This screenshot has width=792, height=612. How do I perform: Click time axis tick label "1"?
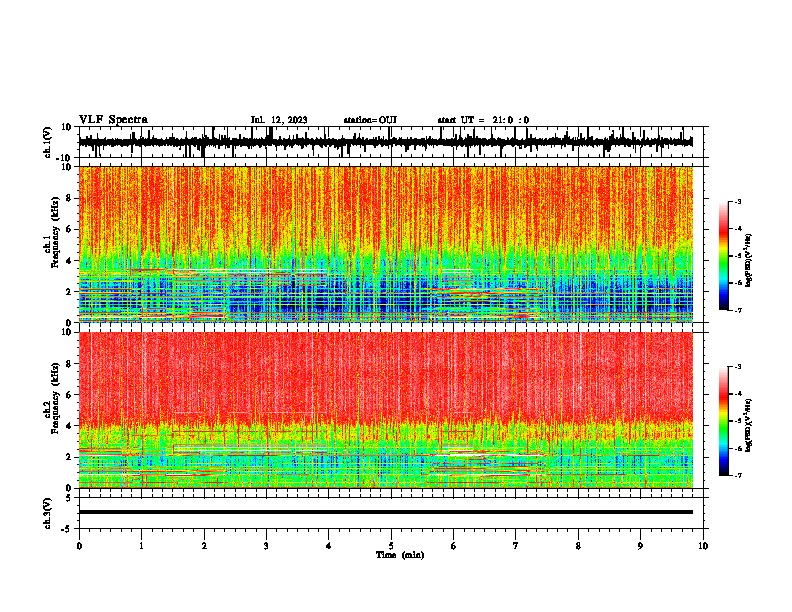(141, 546)
